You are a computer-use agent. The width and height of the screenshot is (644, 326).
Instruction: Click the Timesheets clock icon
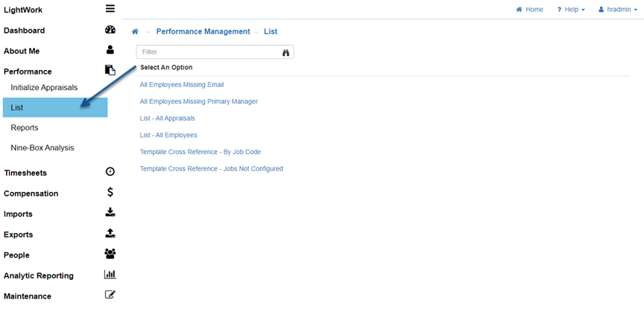(x=110, y=172)
